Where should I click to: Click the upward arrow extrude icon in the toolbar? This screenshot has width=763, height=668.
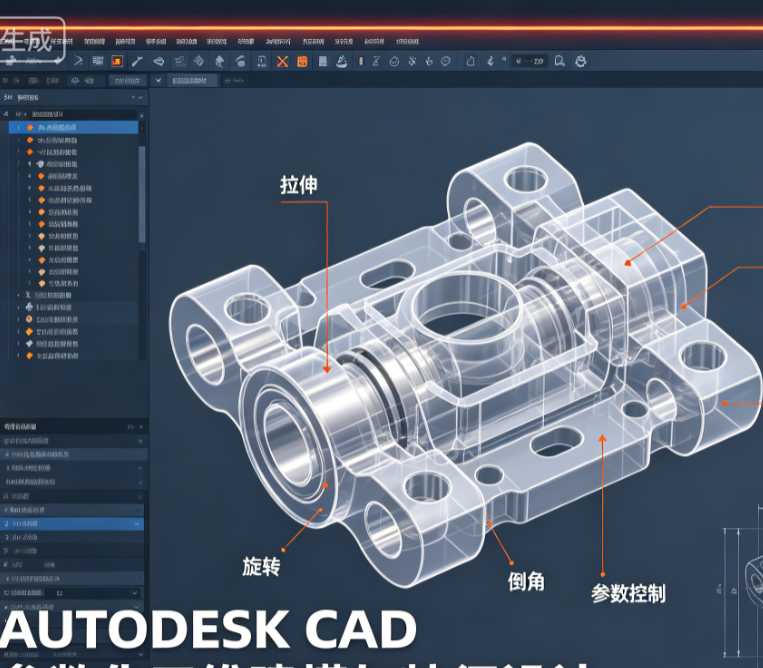pos(219,61)
